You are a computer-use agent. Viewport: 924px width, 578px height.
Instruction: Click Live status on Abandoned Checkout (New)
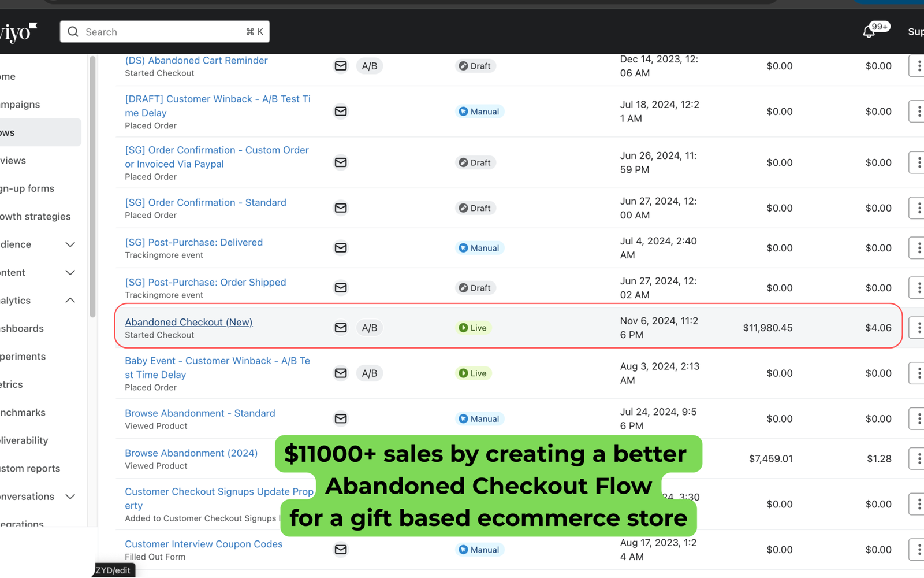click(x=473, y=328)
